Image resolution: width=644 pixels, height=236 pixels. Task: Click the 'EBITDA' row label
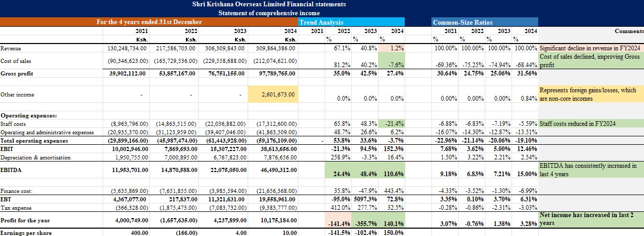pyautogui.click(x=12, y=170)
